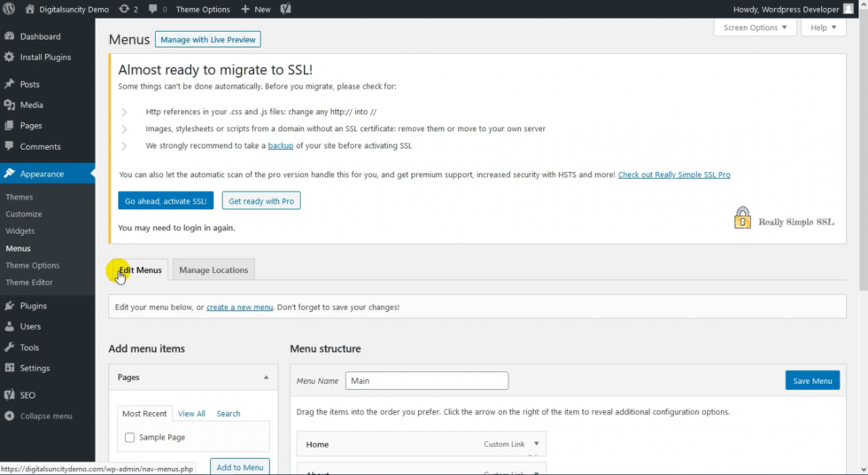Expand the Images, stylesheets or scripts chevron

pyautogui.click(x=125, y=129)
